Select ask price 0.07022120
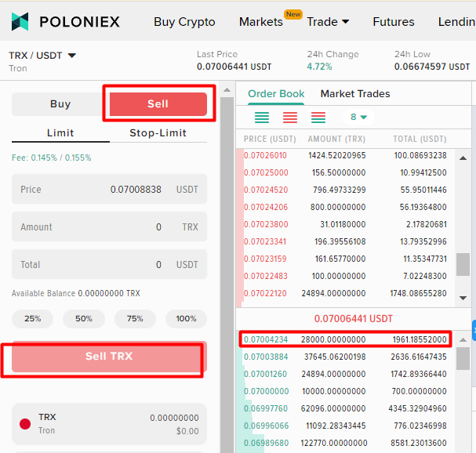 pyautogui.click(x=265, y=293)
